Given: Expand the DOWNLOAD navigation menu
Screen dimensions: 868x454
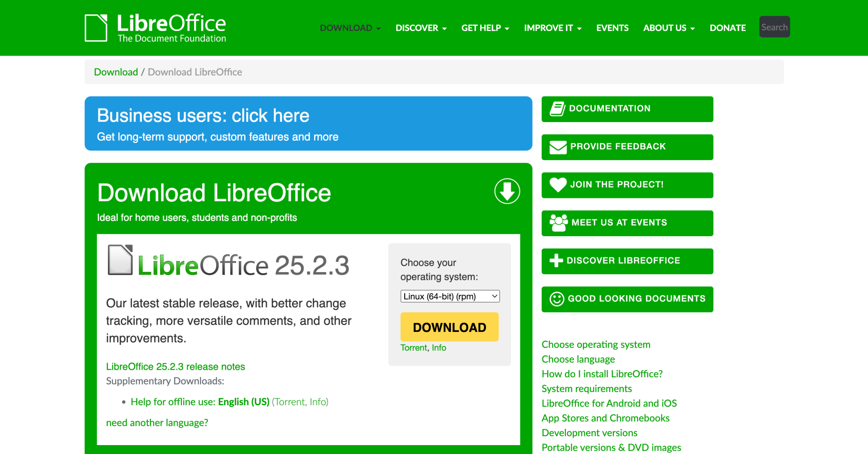Looking at the screenshot, I should point(350,28).
